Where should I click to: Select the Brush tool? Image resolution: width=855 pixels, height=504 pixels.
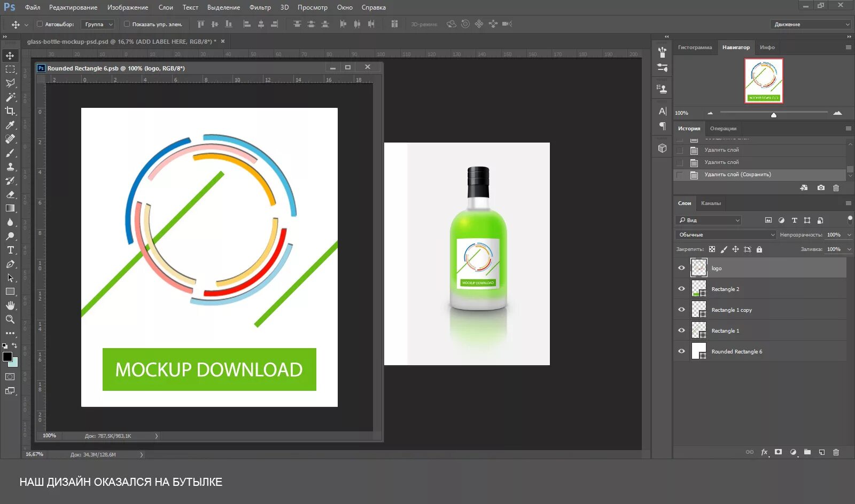click(10, 153)
